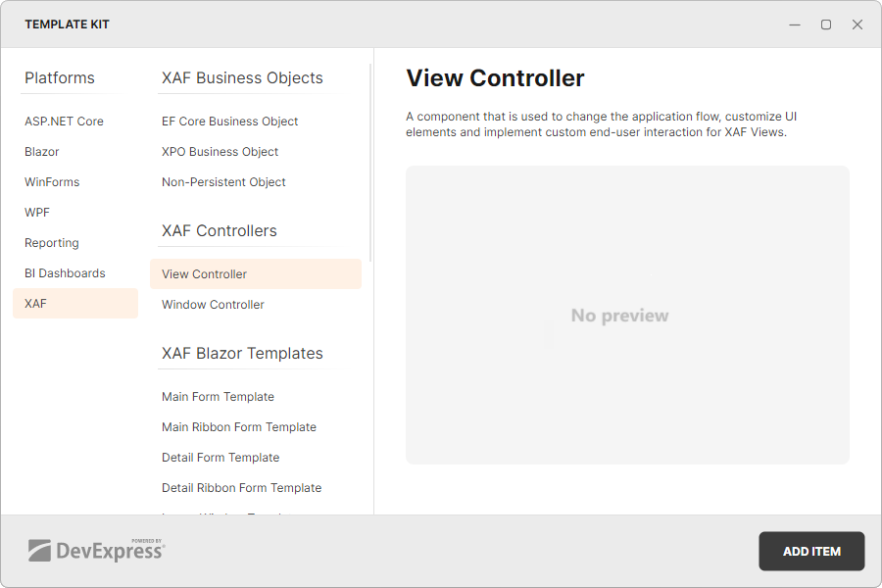The height and width of the screenshot is (588, 882).
Task: Select BI Dashboards from Platforms
Action: click(x=65, y=272)
